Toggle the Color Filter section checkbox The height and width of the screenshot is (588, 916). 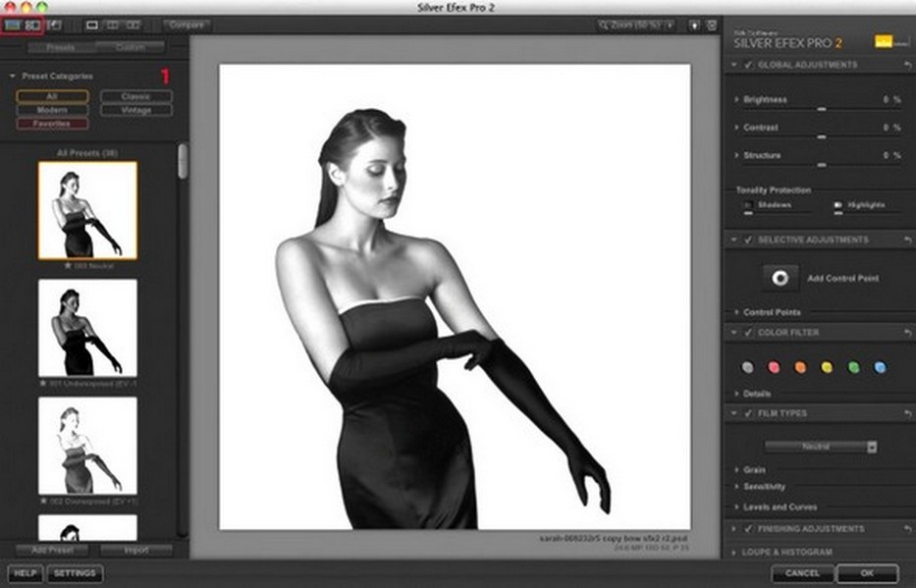point(748,333)
